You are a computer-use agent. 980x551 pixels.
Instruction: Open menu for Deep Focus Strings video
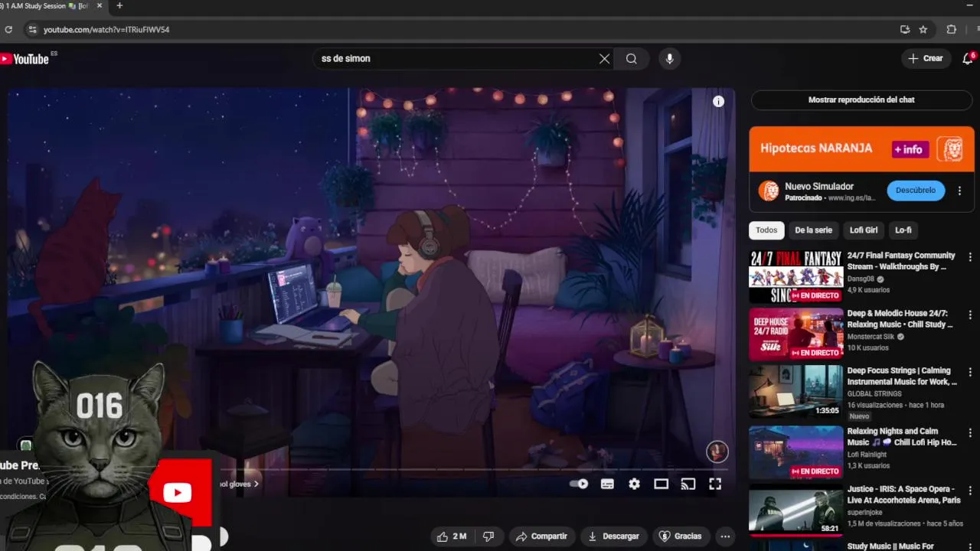[x=970, y=373]
